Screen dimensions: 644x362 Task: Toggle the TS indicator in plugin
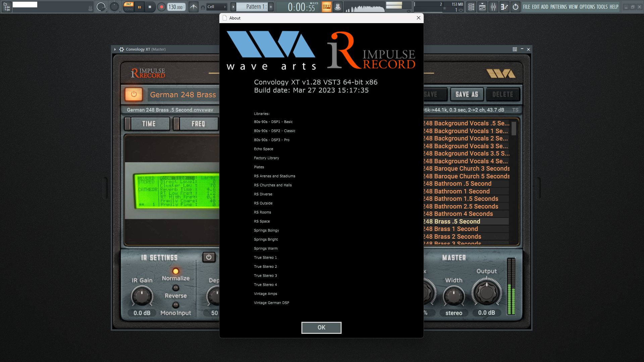pos(515,110)
